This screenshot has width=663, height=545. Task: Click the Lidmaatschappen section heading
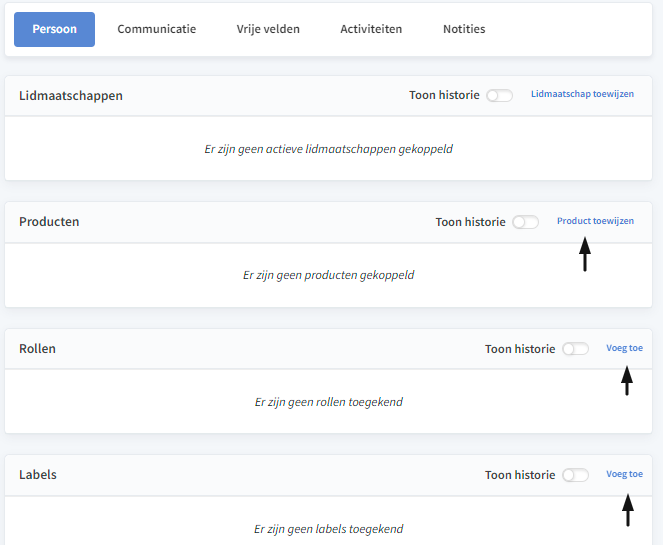pos(71,96)
